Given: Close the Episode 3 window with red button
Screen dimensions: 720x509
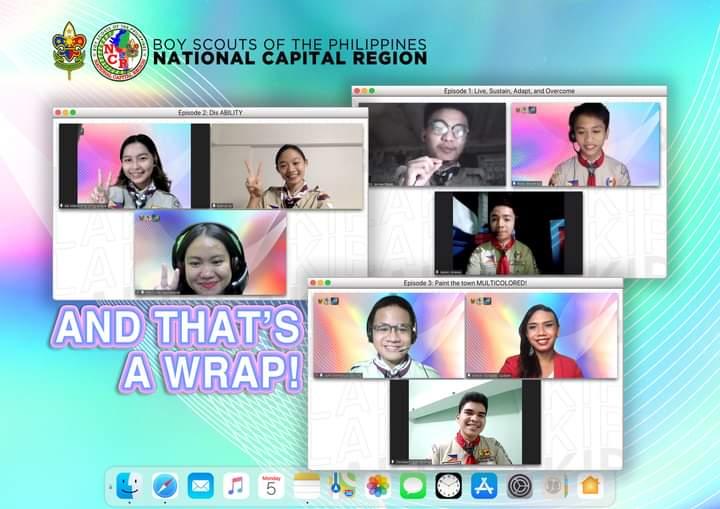Looking at the screenshot, I should (x=313, y=283).
